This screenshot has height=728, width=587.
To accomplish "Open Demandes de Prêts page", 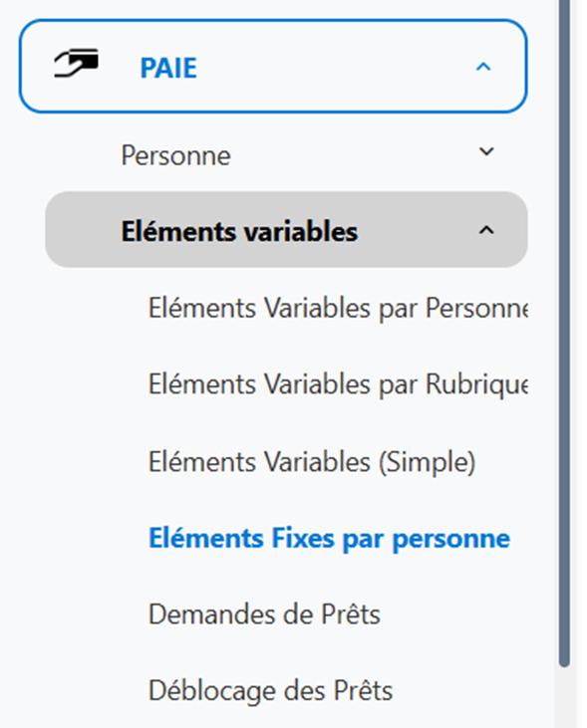I will click(264, 614).
